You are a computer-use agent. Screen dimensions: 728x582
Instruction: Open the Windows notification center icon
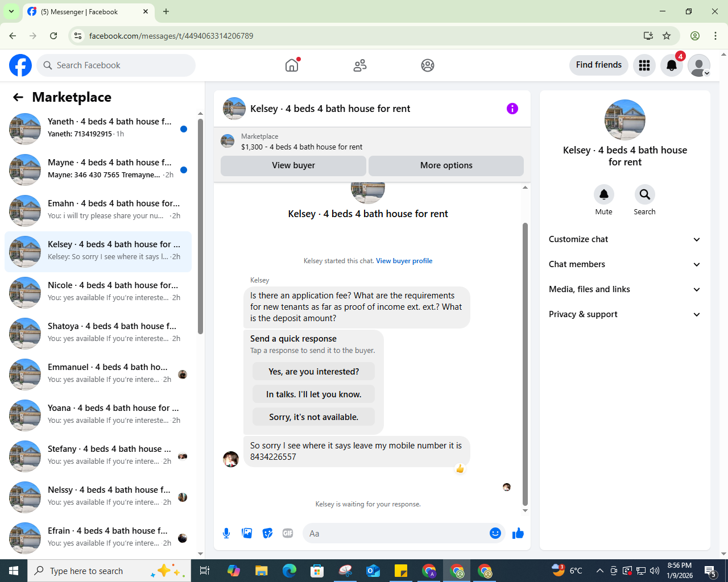point(710,571)
